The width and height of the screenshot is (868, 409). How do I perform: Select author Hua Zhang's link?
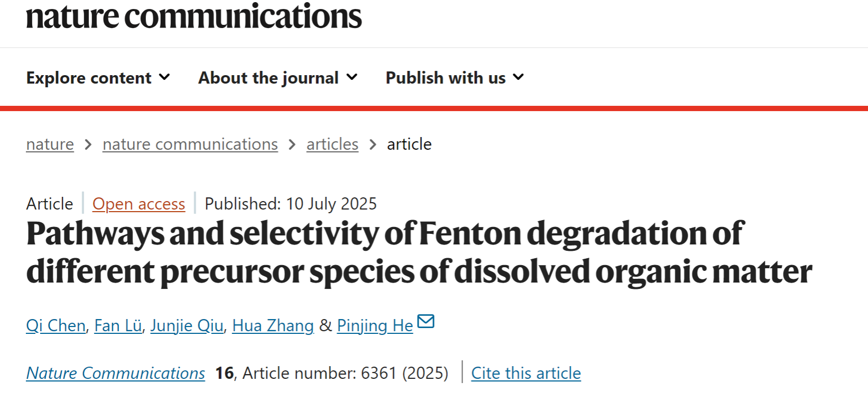coord(273,325)
